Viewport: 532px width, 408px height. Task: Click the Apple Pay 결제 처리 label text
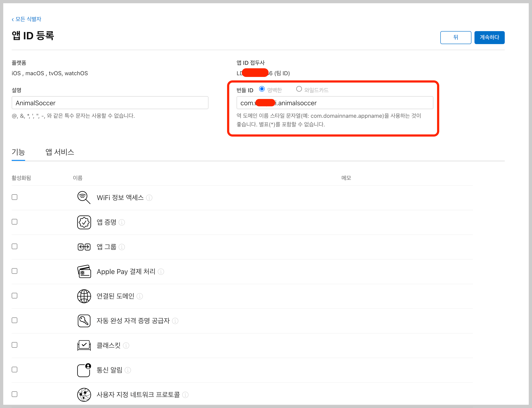click(126, 271)
